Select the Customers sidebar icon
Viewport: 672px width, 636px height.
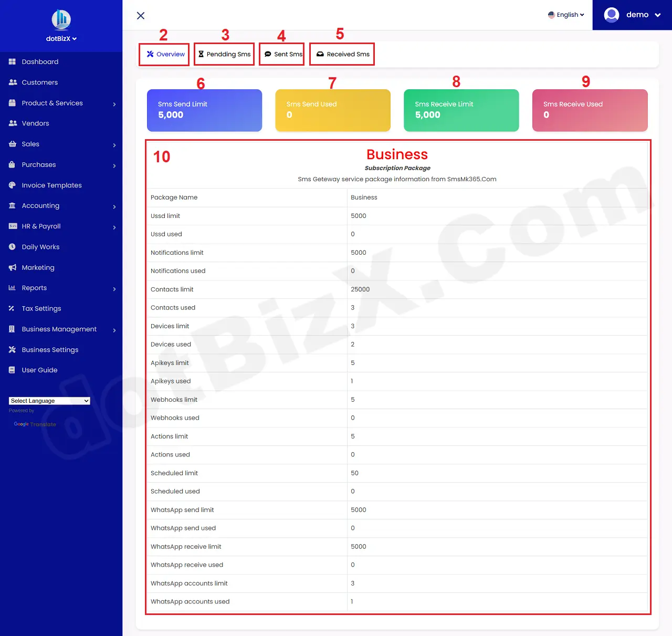(12, 82)
